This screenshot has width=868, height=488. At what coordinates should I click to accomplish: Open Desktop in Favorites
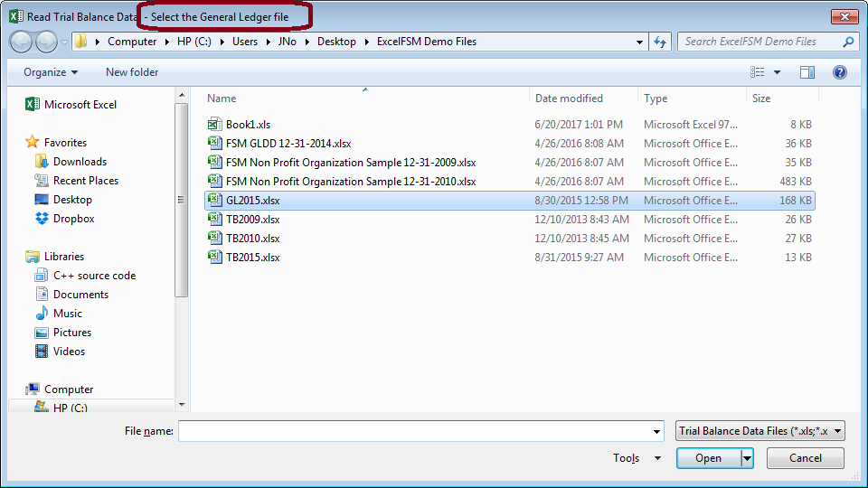tap(63, 200)
